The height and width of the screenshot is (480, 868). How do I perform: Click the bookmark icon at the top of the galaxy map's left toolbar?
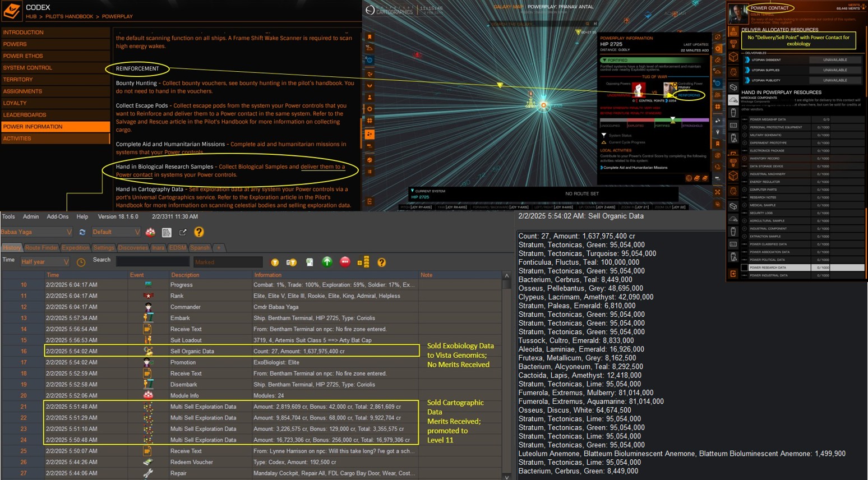pos(370,36)
